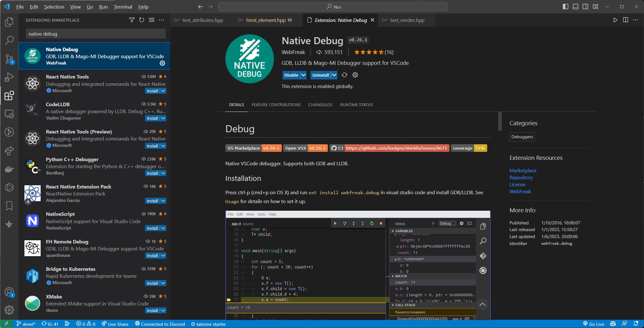Open the Manage gear in activity bar

click(x=9, y=310)
